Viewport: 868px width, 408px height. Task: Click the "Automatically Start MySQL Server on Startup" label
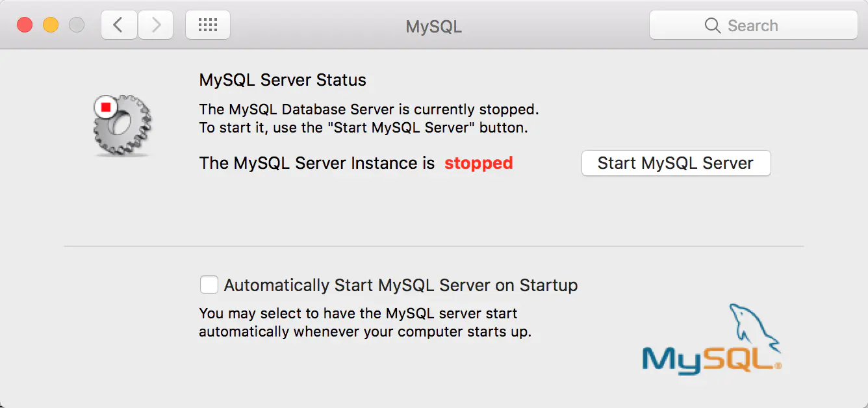[x=401, y=285]
